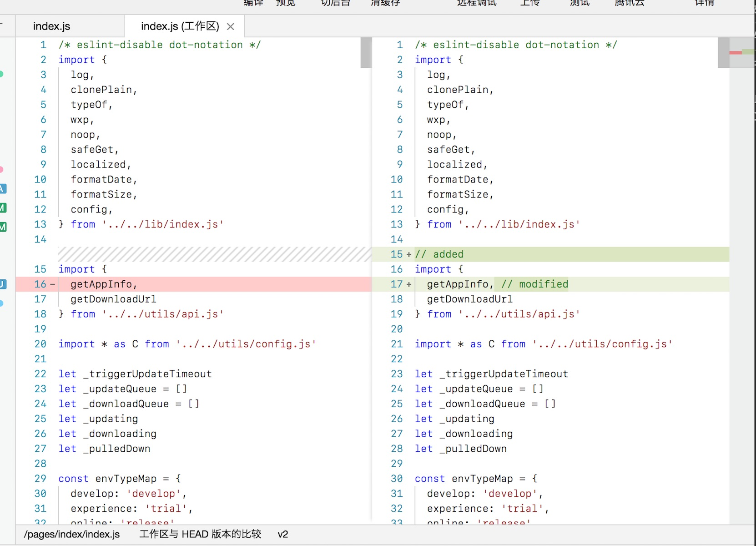This screenshot has width=756, height=546.
Task: Click the blue U status badge
Action: [x=2, y=284]
